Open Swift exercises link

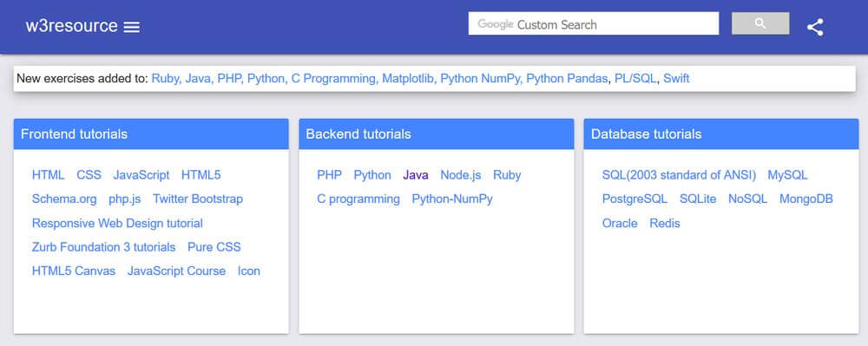pyautogui.click(x=676, y=79)
